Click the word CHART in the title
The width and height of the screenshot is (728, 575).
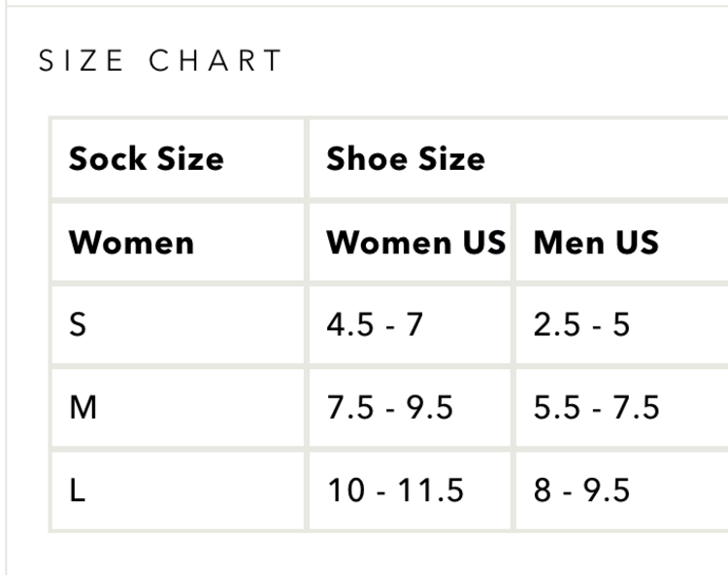click(x=215, y=61)
